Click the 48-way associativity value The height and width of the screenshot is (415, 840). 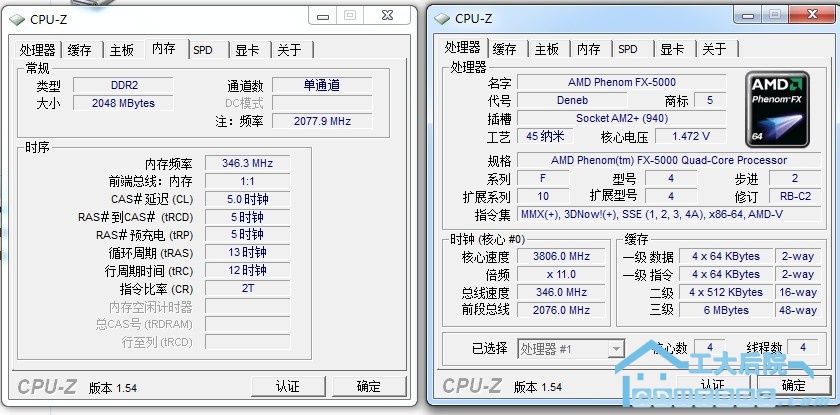click(x=798, y=310)
